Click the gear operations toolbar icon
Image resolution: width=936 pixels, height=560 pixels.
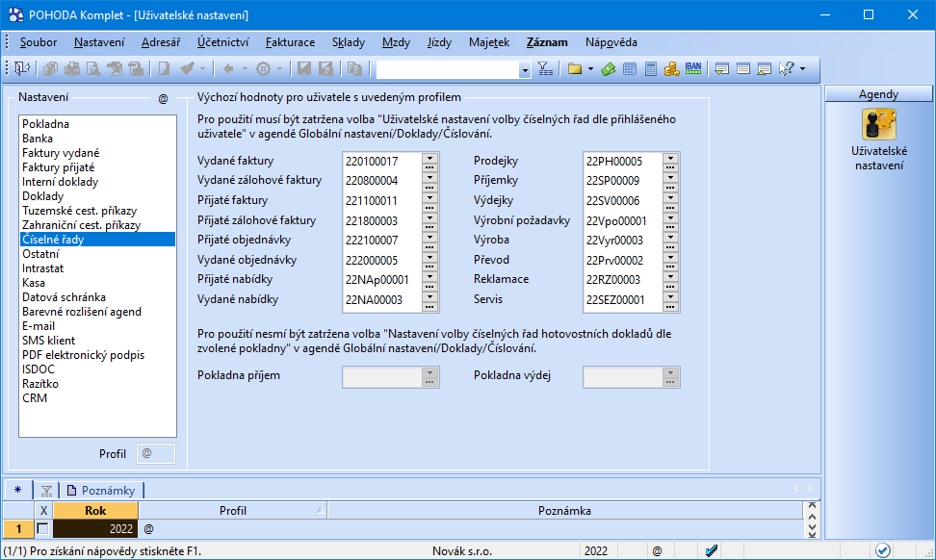pos(263,69)
